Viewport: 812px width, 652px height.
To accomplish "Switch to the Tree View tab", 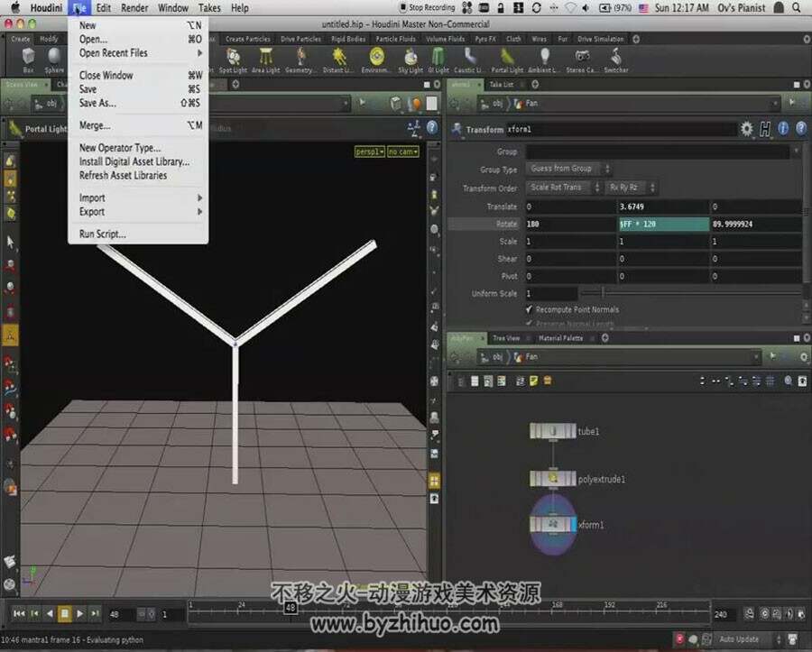I will (x=506, y=338).
